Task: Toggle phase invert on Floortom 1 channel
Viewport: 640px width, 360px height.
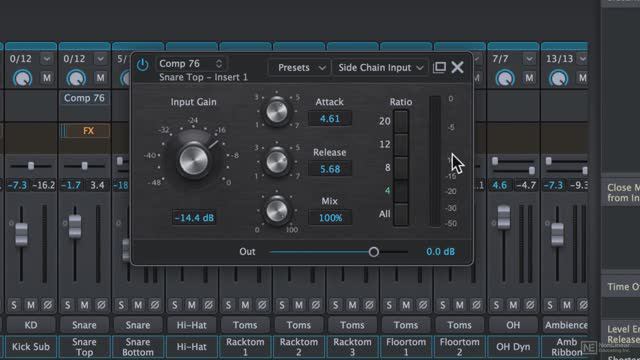Action: pyautogui.click(x=423, y=305)
